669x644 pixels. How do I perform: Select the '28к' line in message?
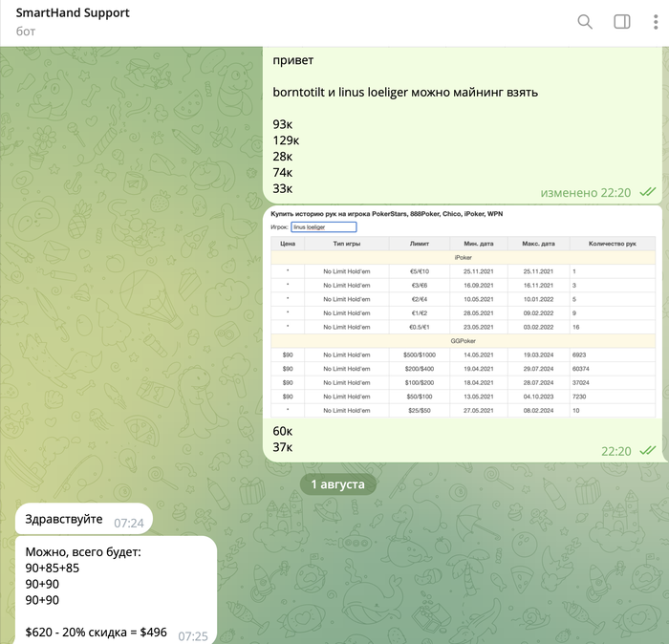click(x=283, y=157)
